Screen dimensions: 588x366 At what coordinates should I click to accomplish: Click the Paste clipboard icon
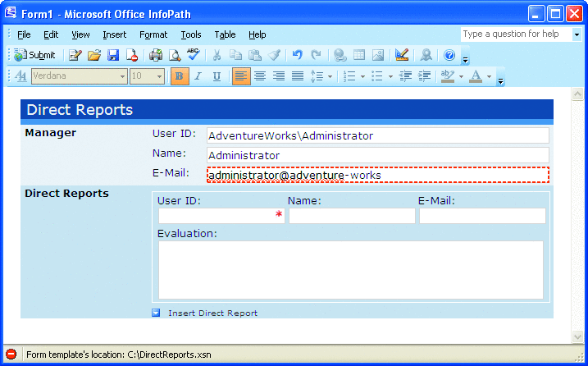click(255, 55)
